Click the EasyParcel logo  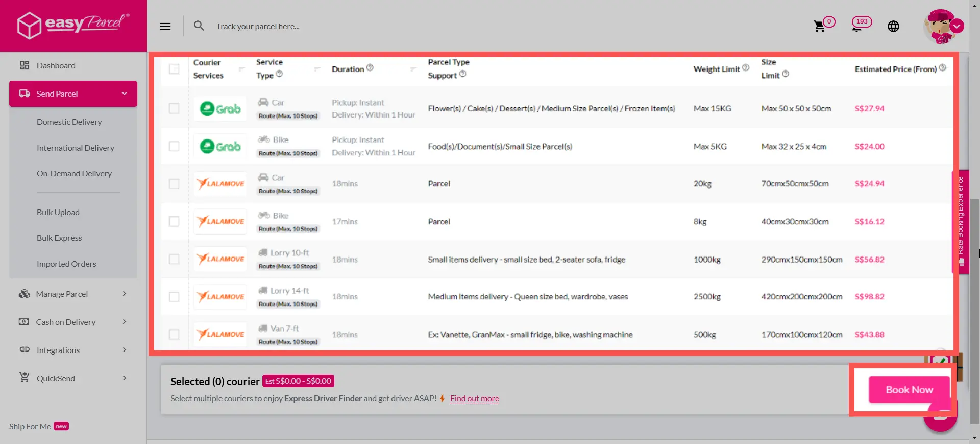[x=73, y=25]
